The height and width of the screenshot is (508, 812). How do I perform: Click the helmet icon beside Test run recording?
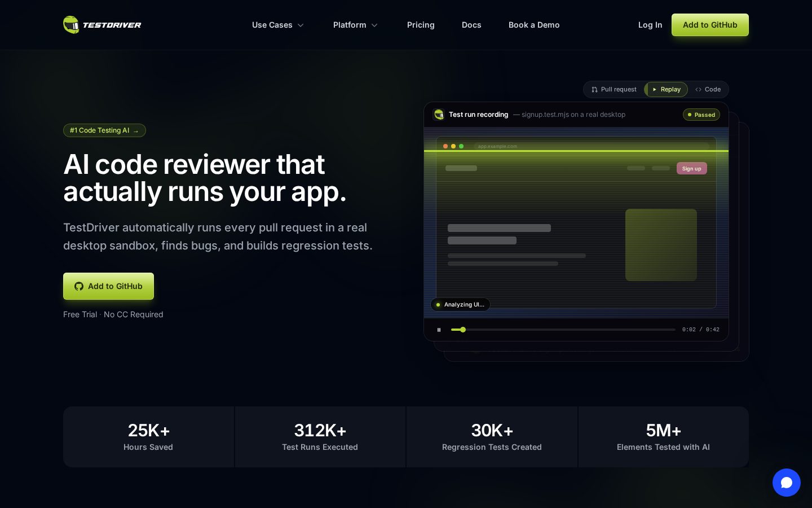(439, 115)
